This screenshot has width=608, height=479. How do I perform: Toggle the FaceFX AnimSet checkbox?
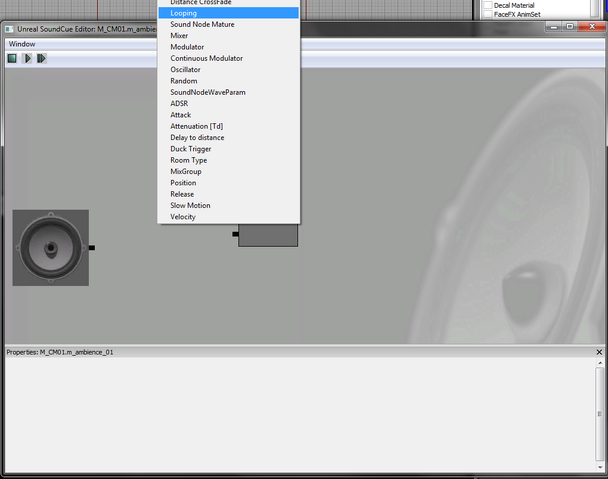[488, 14]
